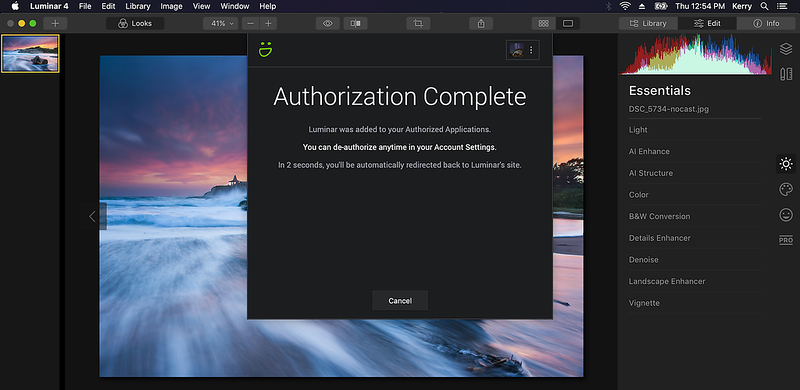Click the histogram display
Image resolution: width=800 pixels, height=390 pixels.
coord(696,55)
